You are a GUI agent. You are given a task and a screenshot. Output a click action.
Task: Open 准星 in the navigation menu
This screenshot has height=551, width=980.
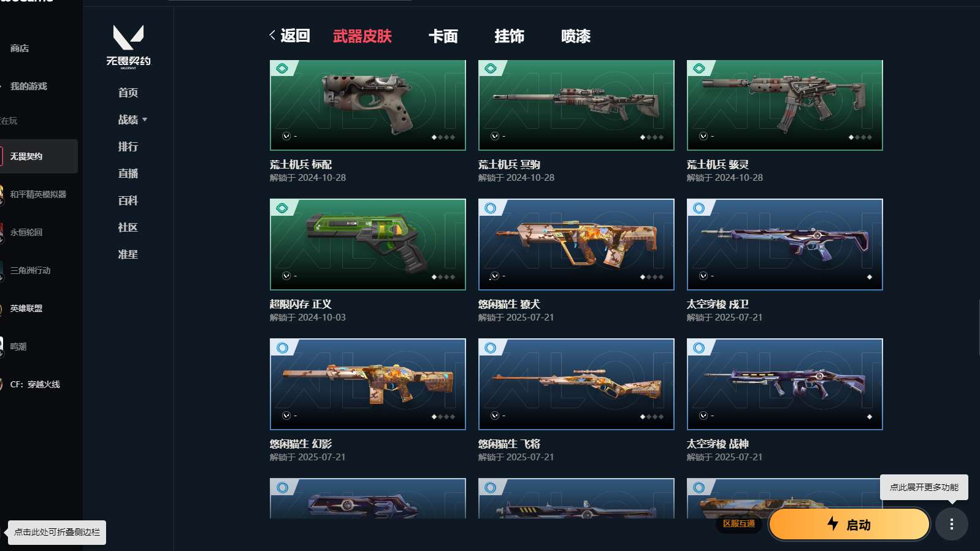pos(128,254)
